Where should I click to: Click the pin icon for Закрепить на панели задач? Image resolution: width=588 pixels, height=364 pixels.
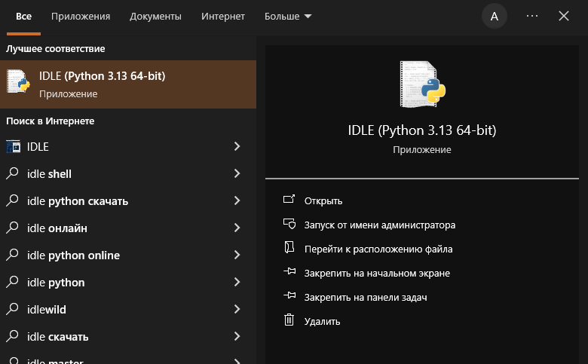(x=289, y=295)
